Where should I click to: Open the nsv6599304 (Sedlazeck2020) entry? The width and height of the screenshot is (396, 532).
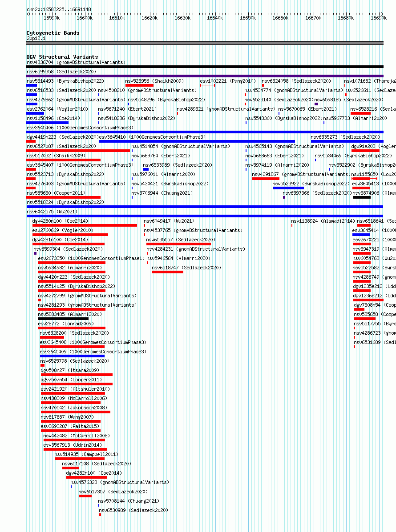click(x=68, y=249)
